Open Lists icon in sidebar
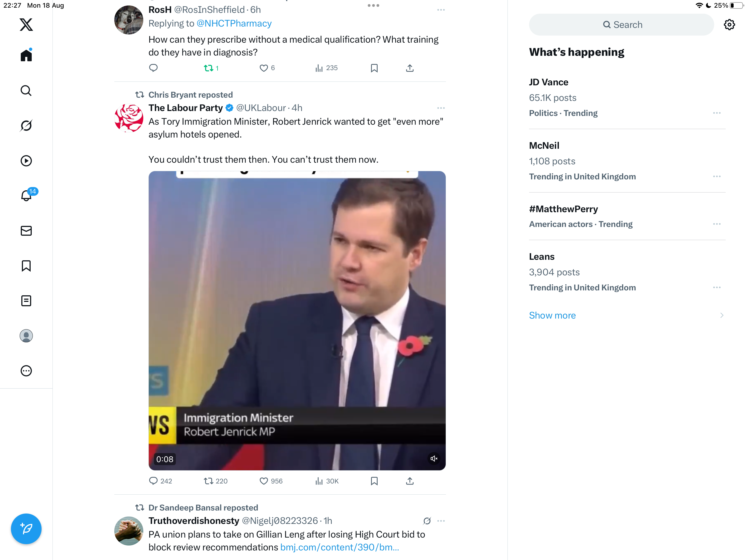Viewport: 747px width, 560px height. (26, 301)
